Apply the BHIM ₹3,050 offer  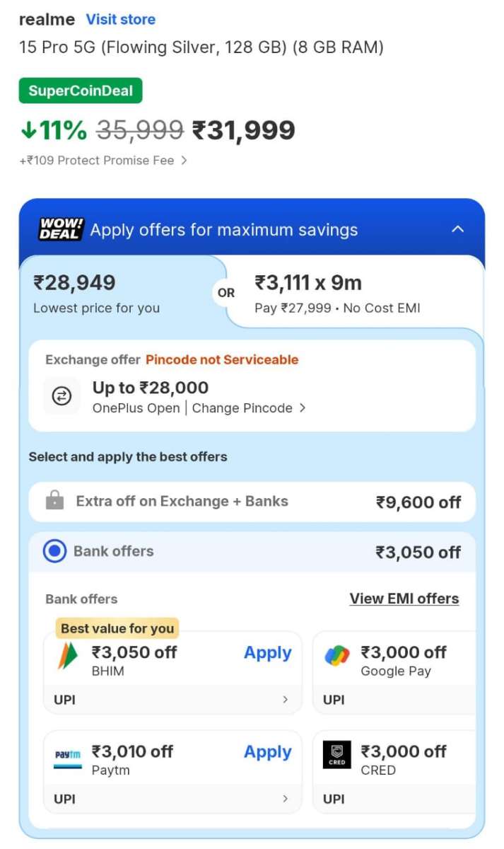[267, 653]
